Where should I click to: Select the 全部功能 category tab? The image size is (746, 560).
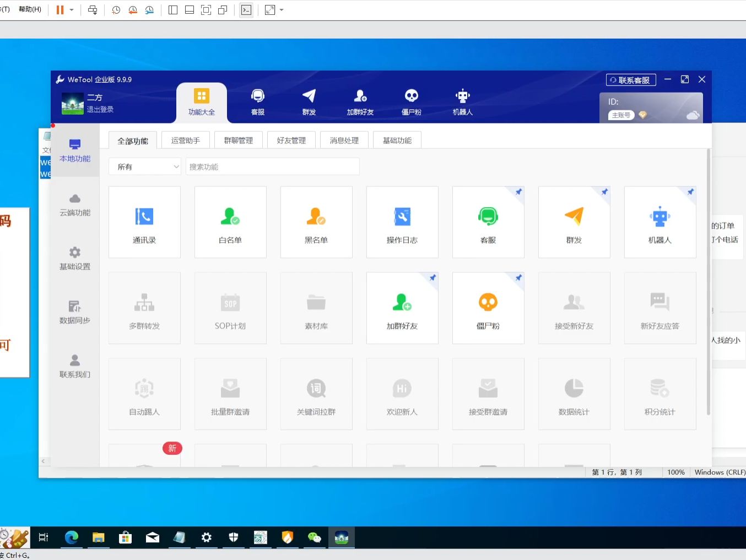pos(133,141)
